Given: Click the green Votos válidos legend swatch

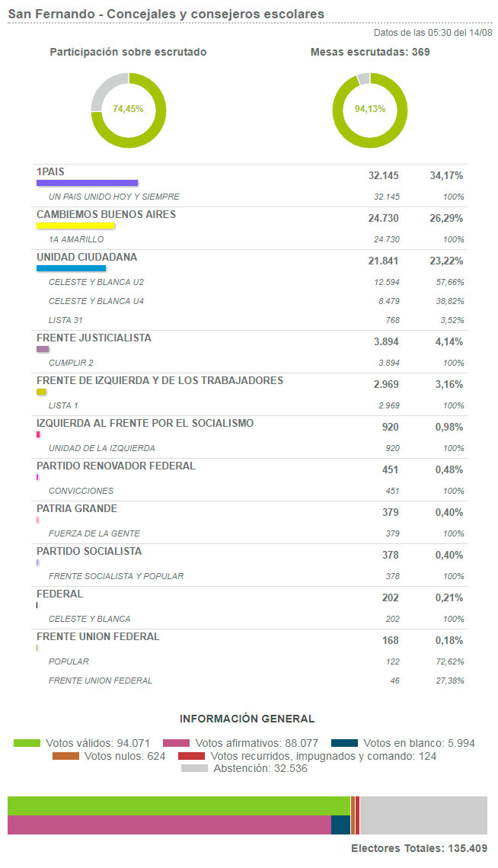Looking at the screenshot, I should (x=27, y=742).
